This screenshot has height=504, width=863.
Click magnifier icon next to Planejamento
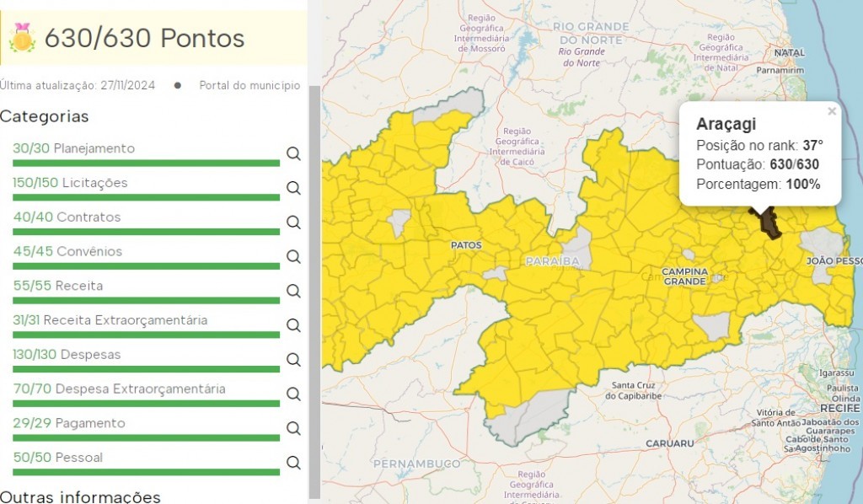293,153
